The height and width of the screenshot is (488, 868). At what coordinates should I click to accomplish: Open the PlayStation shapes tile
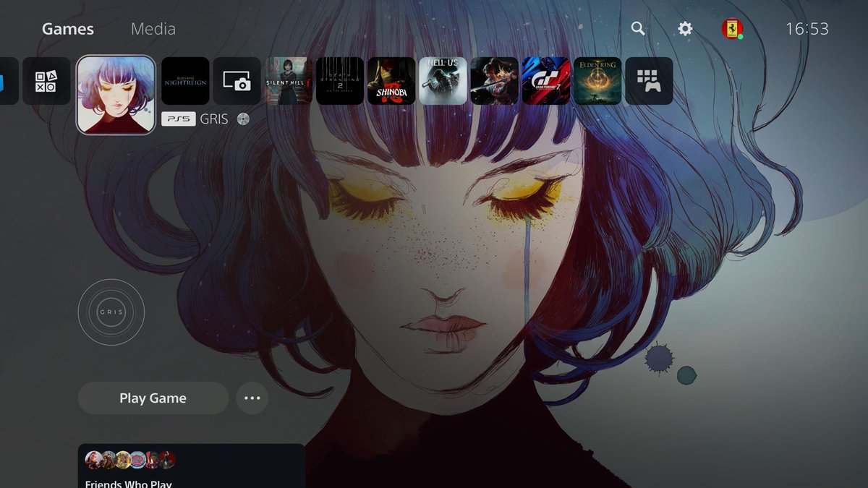click(x=46, y=81)
